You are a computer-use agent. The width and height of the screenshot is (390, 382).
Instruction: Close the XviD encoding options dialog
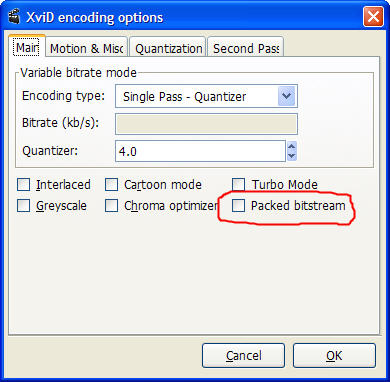coord(373,17)
